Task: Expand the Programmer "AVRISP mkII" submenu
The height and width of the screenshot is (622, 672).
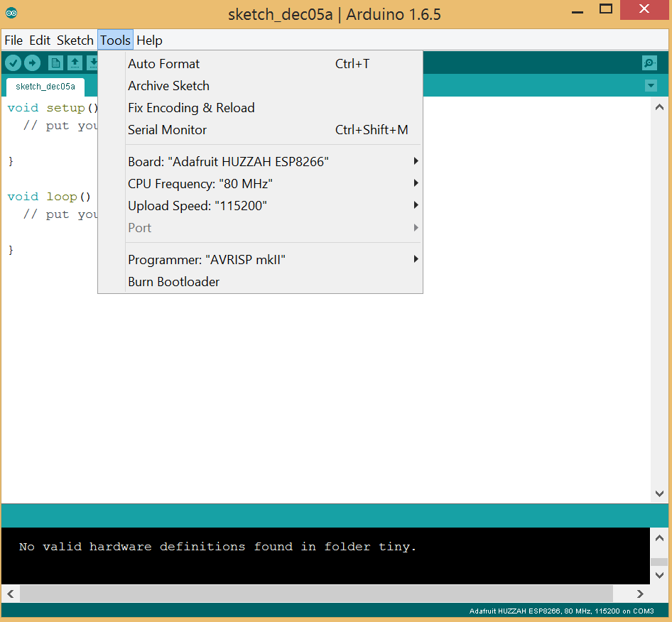Action: tap(415, 259)
